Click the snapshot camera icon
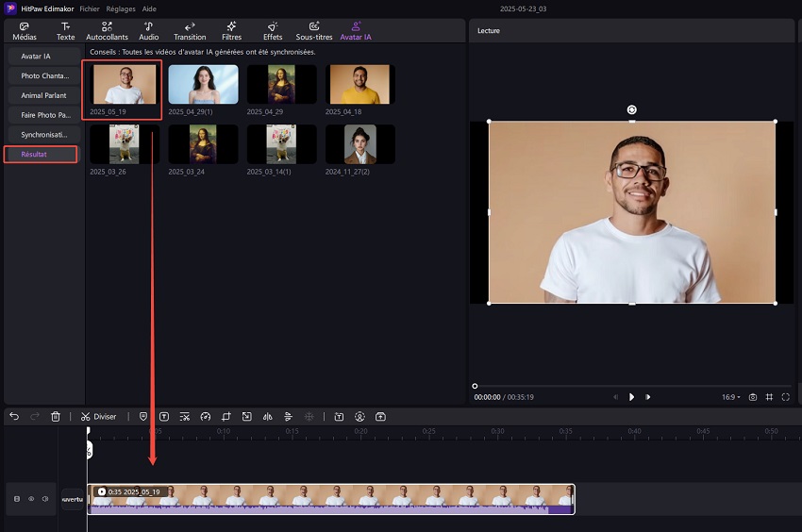Screen dimensions: 802x532 pyautogui.click(x=753, y=397)
